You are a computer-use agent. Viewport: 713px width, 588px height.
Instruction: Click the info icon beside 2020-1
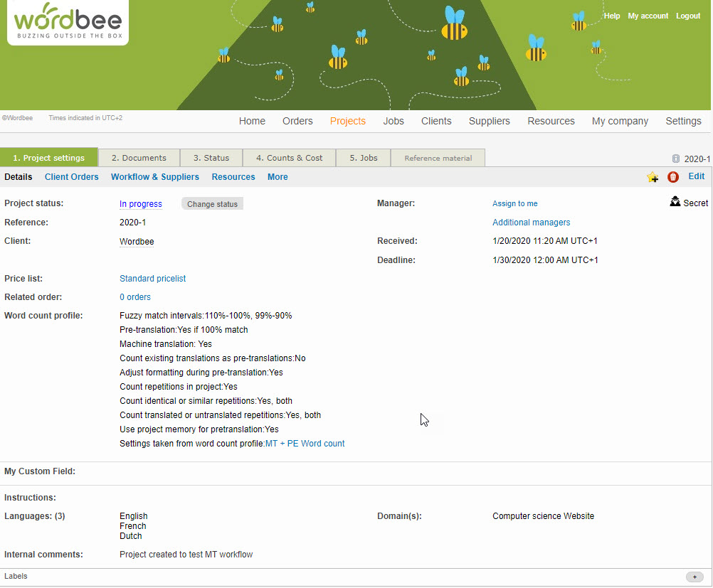[675, 159]
